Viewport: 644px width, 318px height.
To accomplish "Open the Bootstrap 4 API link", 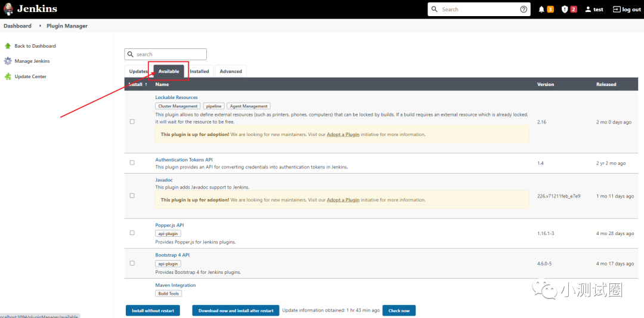I will pos(172,255).
